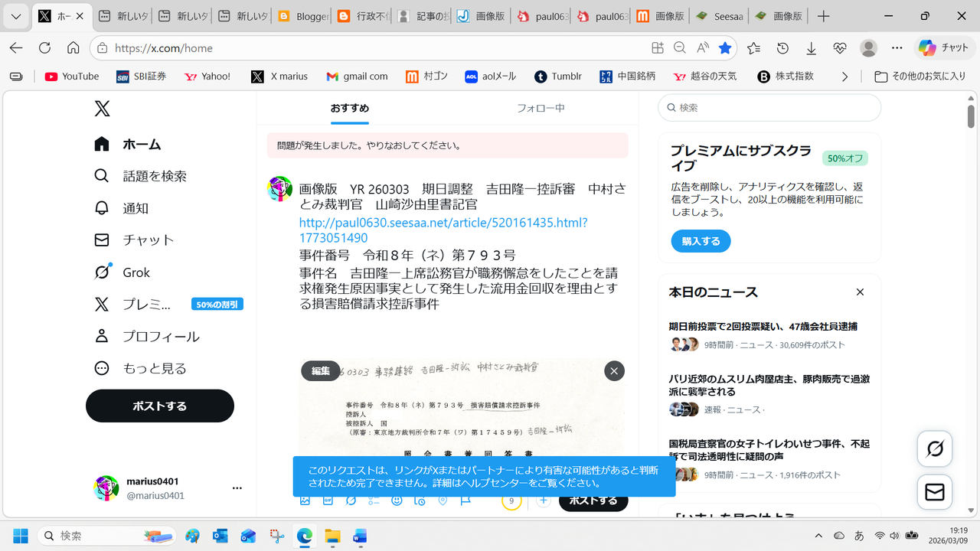Show more bookmarks bar items

click(844, 77)
